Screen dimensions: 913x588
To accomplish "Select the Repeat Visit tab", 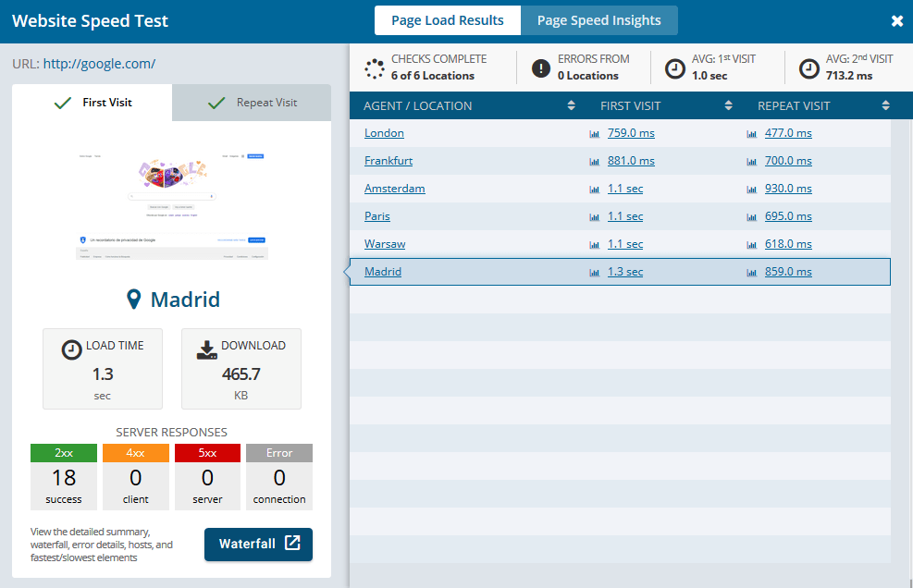I will [252, 103].
